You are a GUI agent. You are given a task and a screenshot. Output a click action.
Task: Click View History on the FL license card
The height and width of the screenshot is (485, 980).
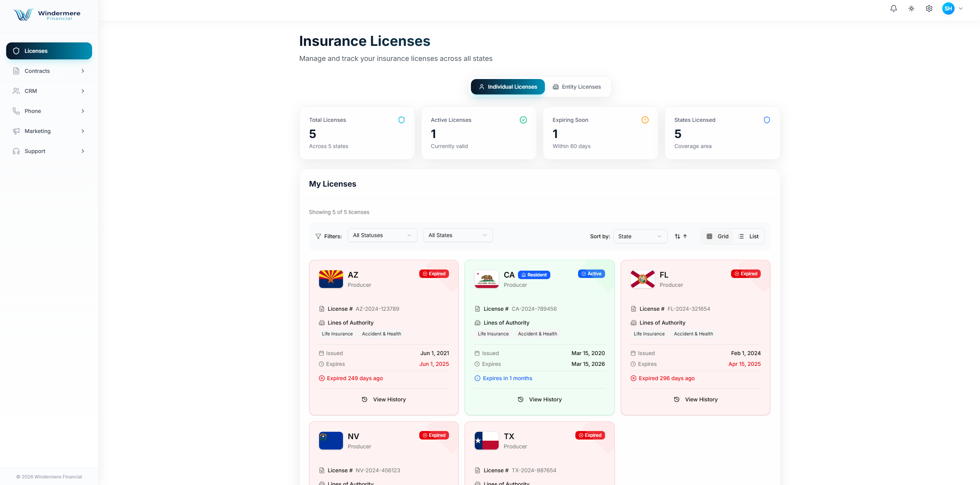pyautogui.click(x=695, y=399)
